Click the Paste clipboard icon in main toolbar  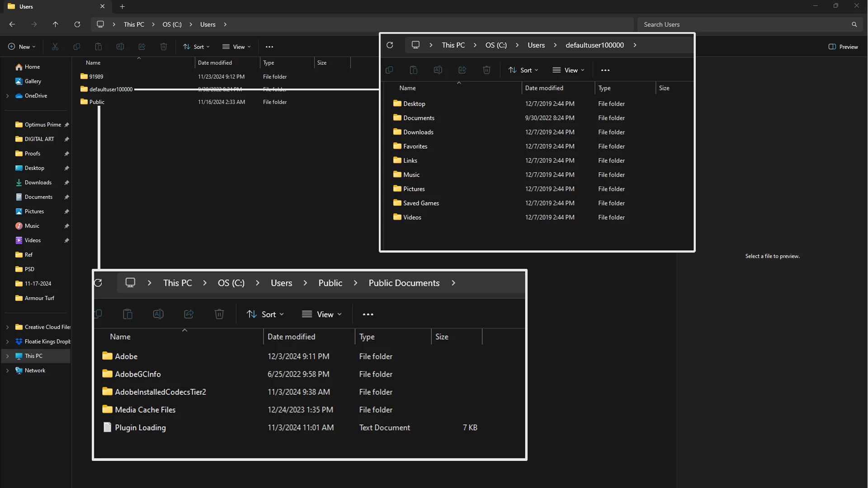[99, 47]
